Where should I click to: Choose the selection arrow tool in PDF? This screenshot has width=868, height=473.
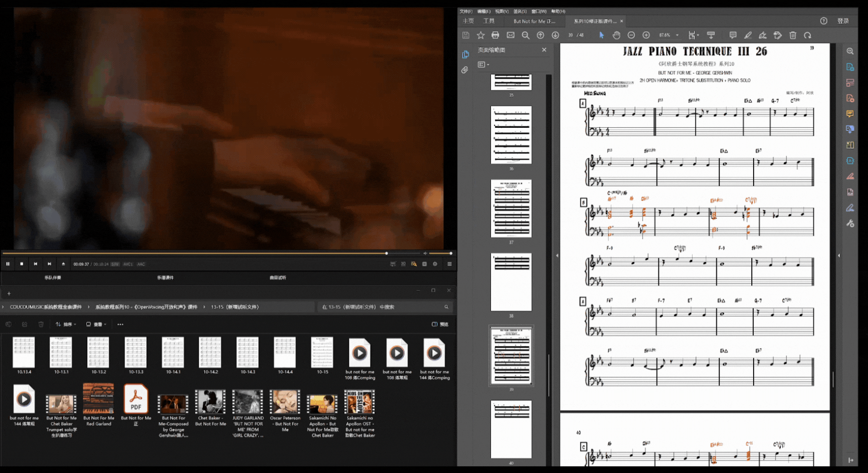[601, 35]
